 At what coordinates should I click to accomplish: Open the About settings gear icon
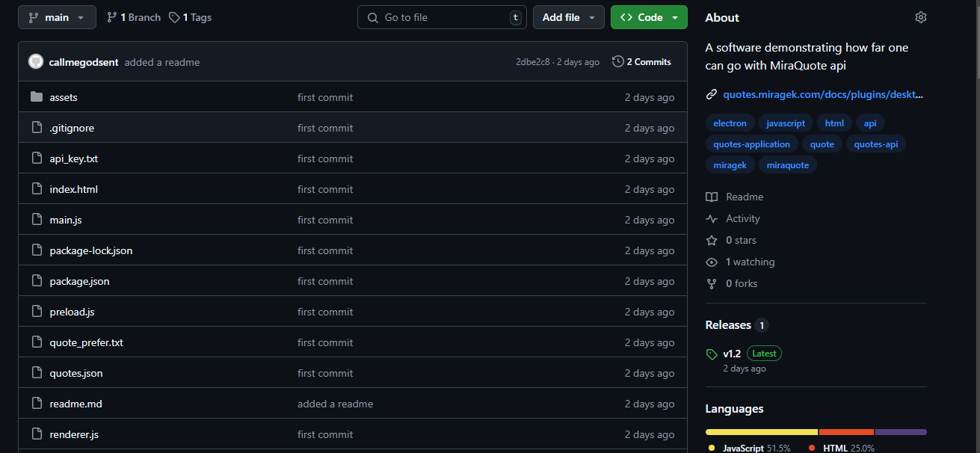(921, 17)
